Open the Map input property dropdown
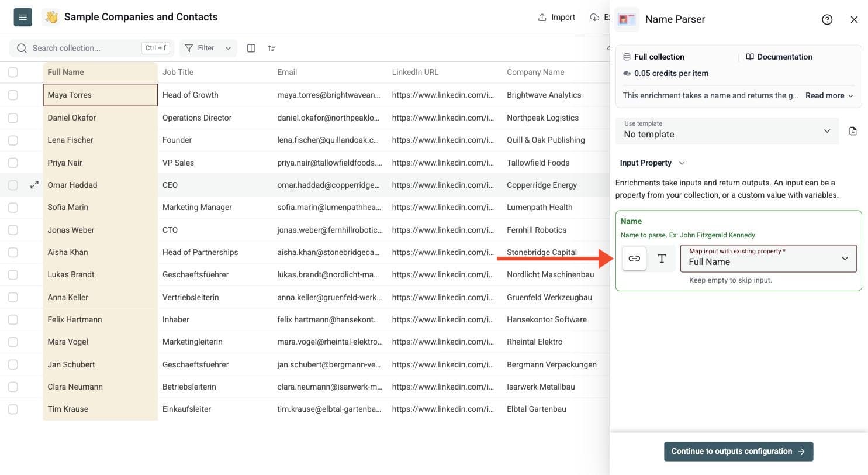Image resolution: width=868 pixels, height=475 pixels. pyautogui.click(x=769, y=259)
